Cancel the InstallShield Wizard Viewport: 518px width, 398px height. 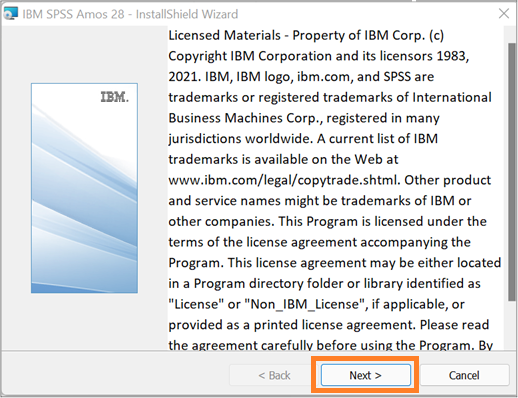click(464, 375)
